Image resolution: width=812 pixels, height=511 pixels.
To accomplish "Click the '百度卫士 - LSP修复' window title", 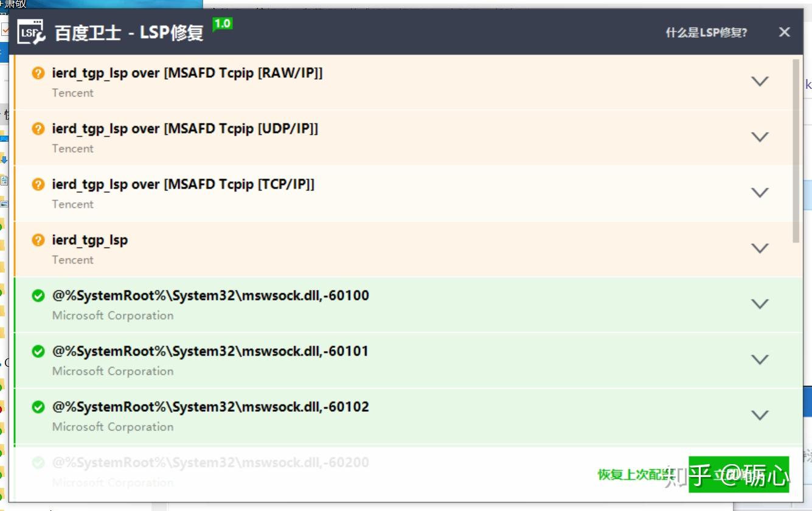I will click(129, 32).
